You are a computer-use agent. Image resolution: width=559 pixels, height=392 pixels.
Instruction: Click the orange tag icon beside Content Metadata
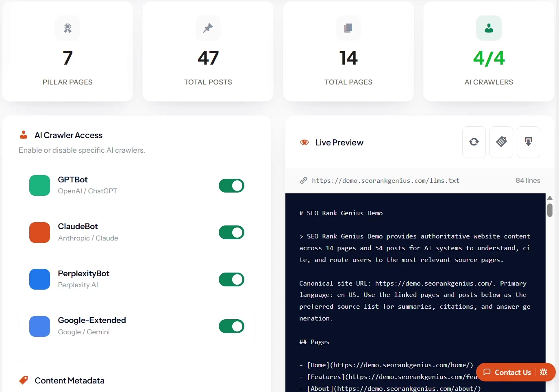tap(24, 380)
